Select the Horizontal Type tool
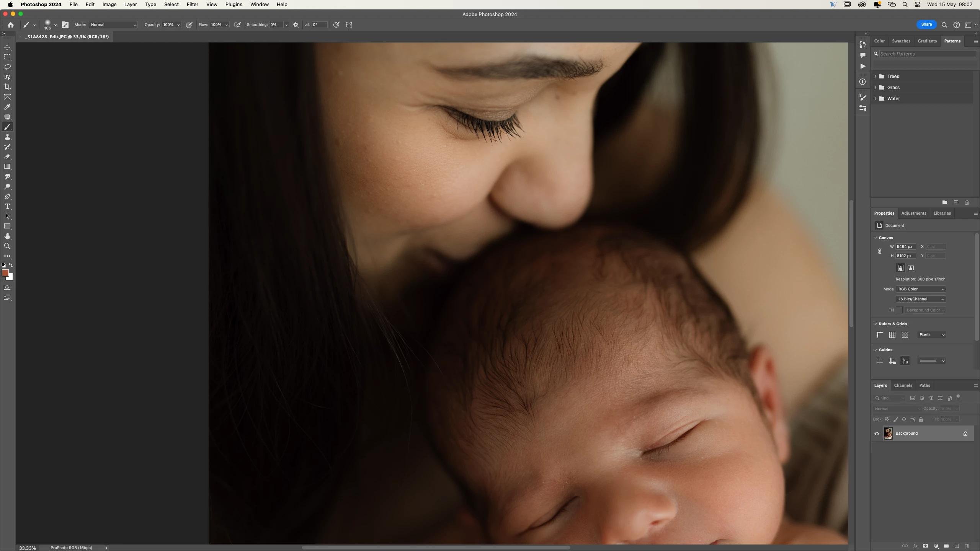The image size is (980, 551). pos(7,206)
